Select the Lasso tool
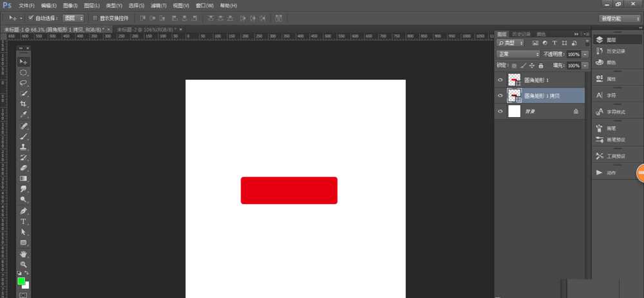This screenshot has width=644, height=298. click(x=23, y=83)
